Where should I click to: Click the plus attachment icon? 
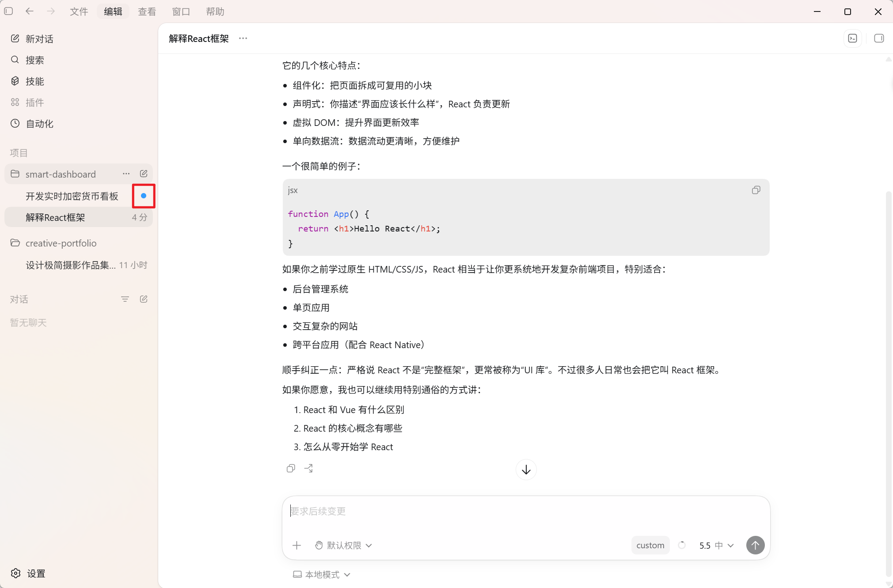click(x=296, y=546)
